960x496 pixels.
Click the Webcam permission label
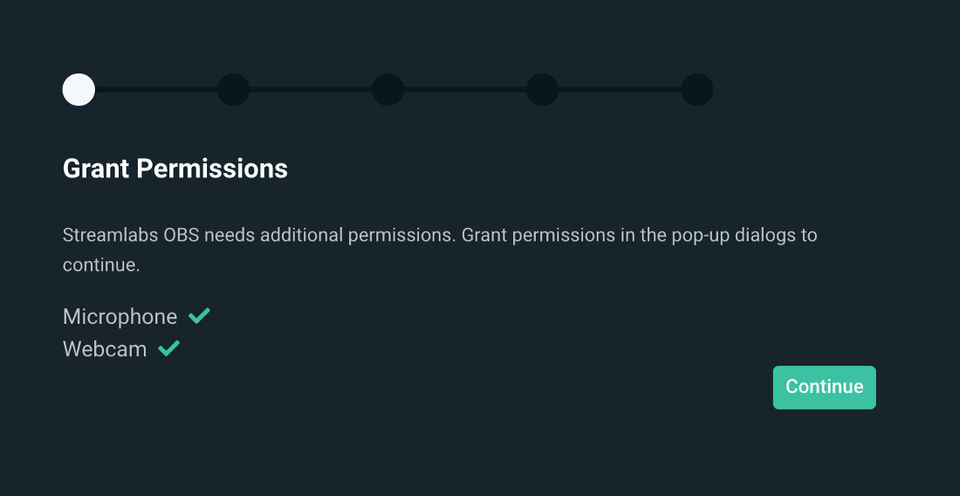point(105,350)
